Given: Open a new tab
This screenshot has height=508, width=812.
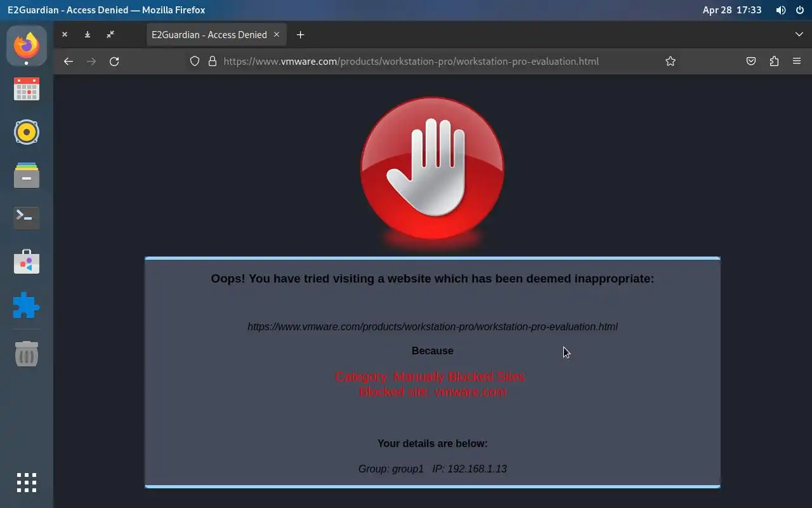Looking at the screenshot, I should point(301,34).
